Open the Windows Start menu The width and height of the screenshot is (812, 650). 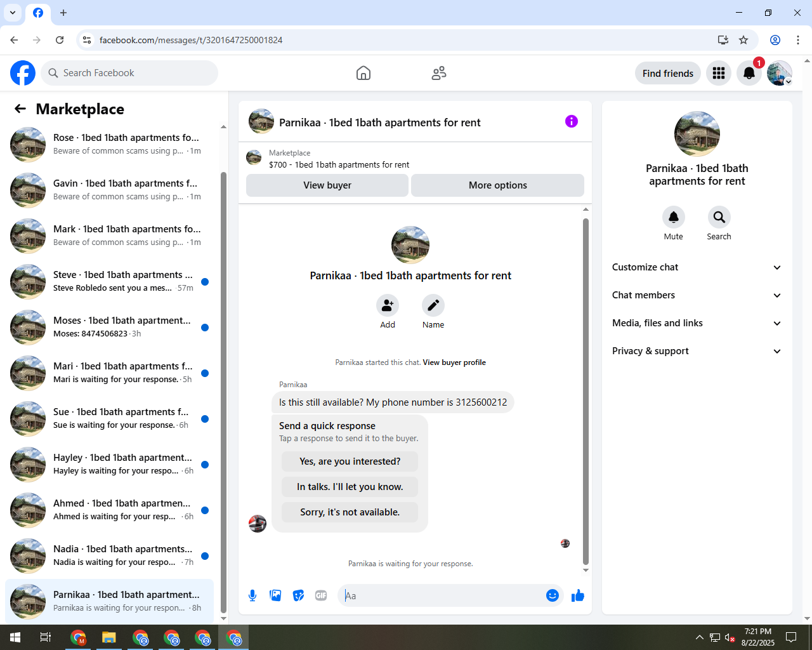point(15,637)
